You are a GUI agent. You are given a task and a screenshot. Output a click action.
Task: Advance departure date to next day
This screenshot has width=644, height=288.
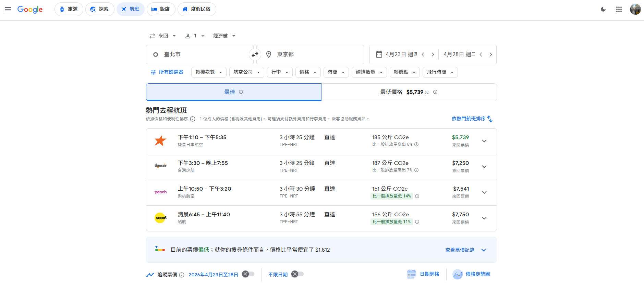pyautogui.click(x=433, y=55)
